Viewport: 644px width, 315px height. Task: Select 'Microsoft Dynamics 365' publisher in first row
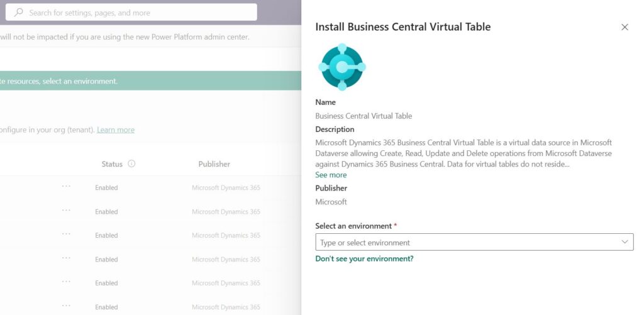pos(226,187)
